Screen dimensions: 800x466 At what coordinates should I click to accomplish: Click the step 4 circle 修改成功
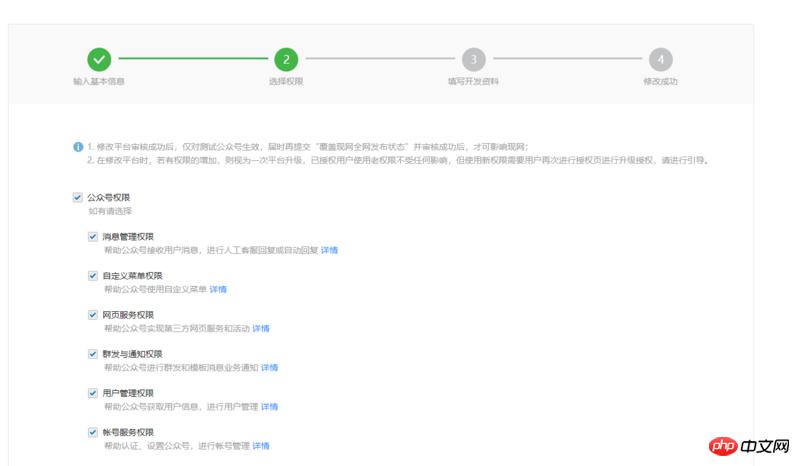[x=660, y=59]
